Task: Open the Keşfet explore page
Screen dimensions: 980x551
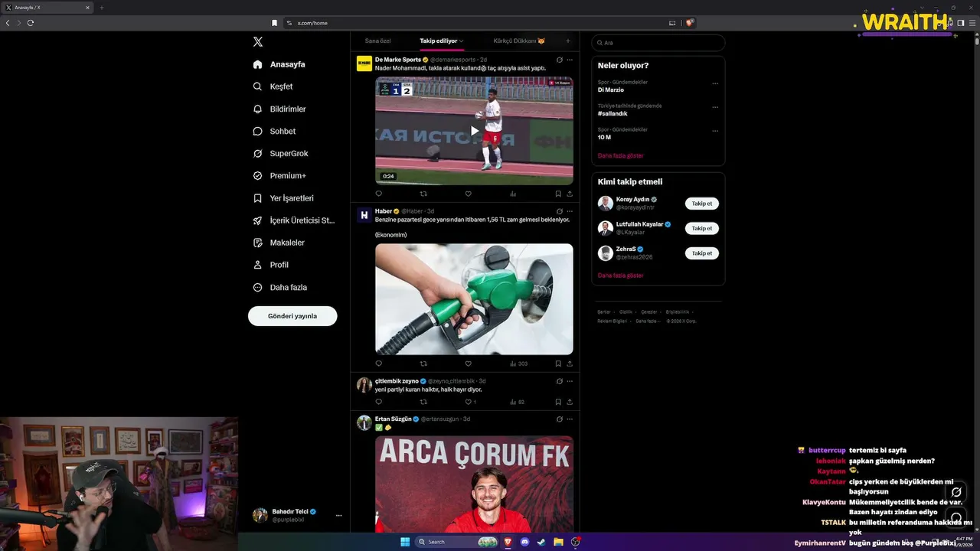Action: tap(273, 86)
